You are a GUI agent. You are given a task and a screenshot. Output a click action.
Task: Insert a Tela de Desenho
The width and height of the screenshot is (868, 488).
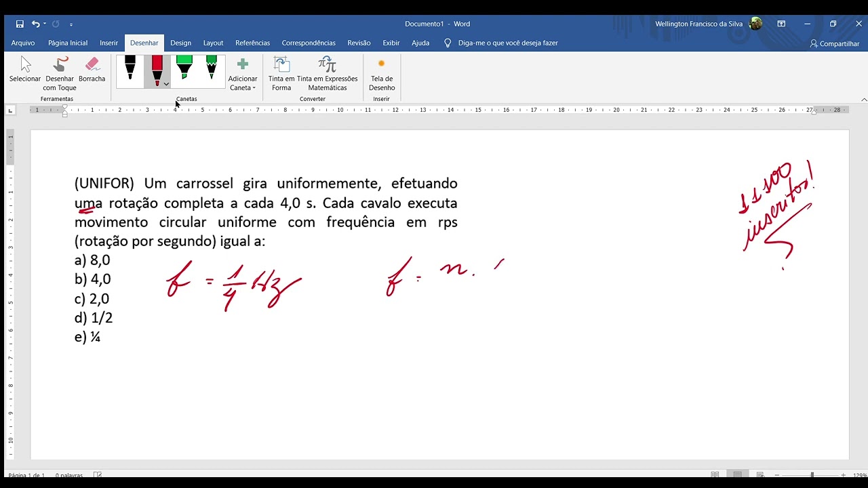382,74
